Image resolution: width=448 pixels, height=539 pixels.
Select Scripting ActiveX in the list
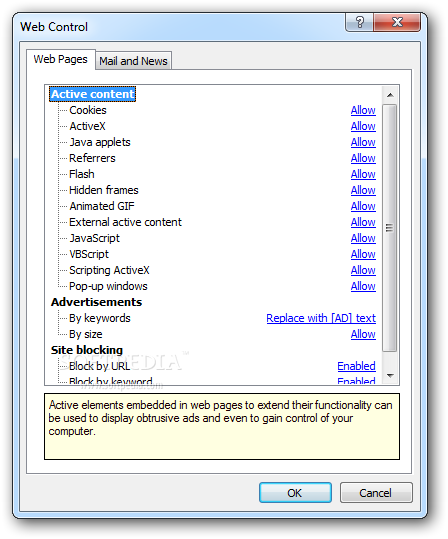(x=109, y=270)
